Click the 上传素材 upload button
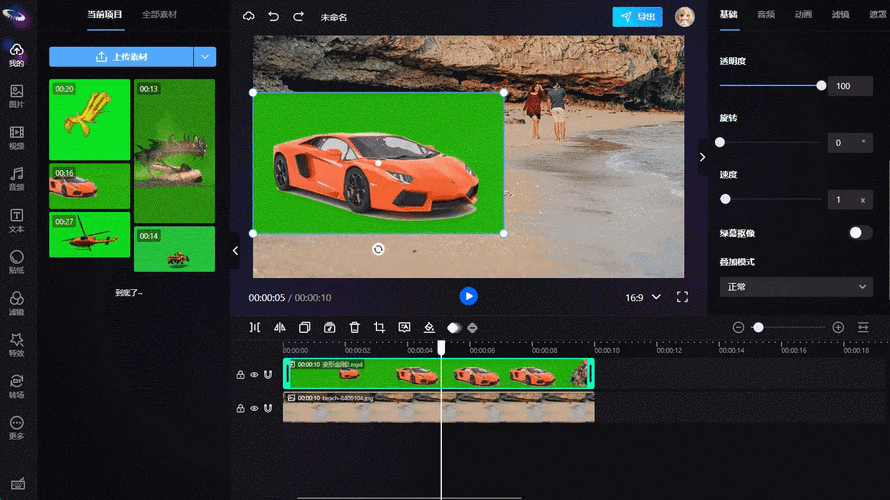Viewport: 890px width, 500px height. pyautogui.click(x=120, y=57)
